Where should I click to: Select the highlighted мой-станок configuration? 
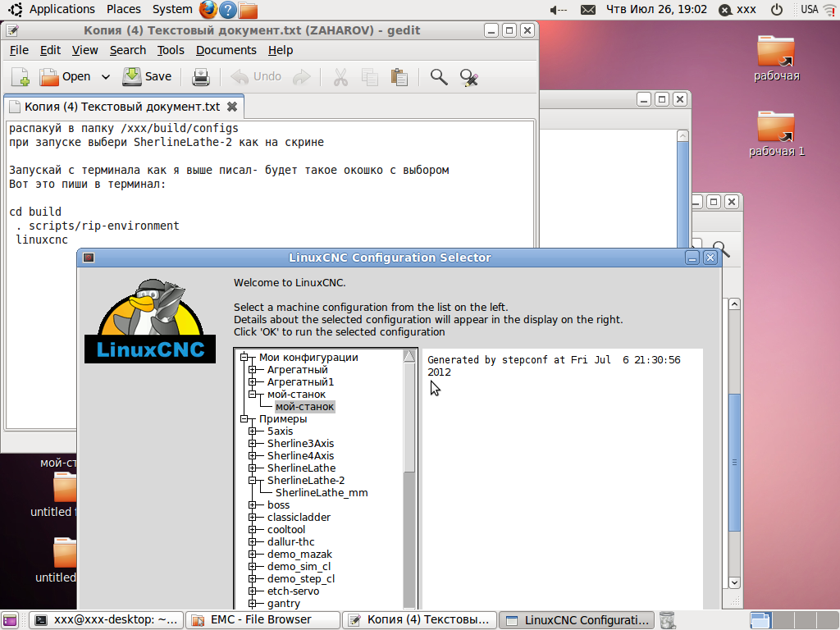pyautogui.click(x=305, y=407)
